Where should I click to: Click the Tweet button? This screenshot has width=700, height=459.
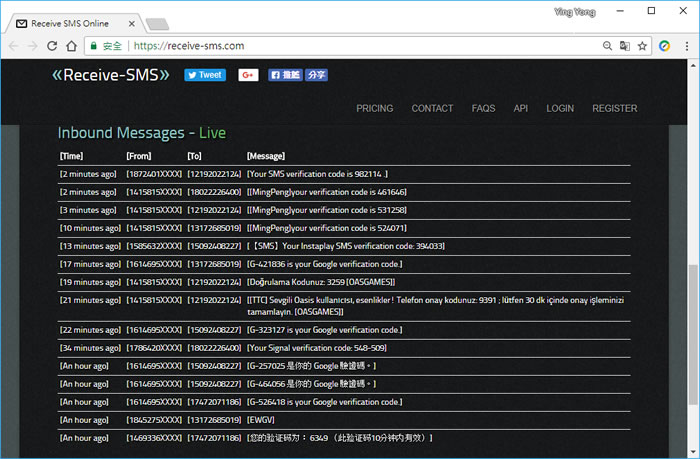point(205,75)
